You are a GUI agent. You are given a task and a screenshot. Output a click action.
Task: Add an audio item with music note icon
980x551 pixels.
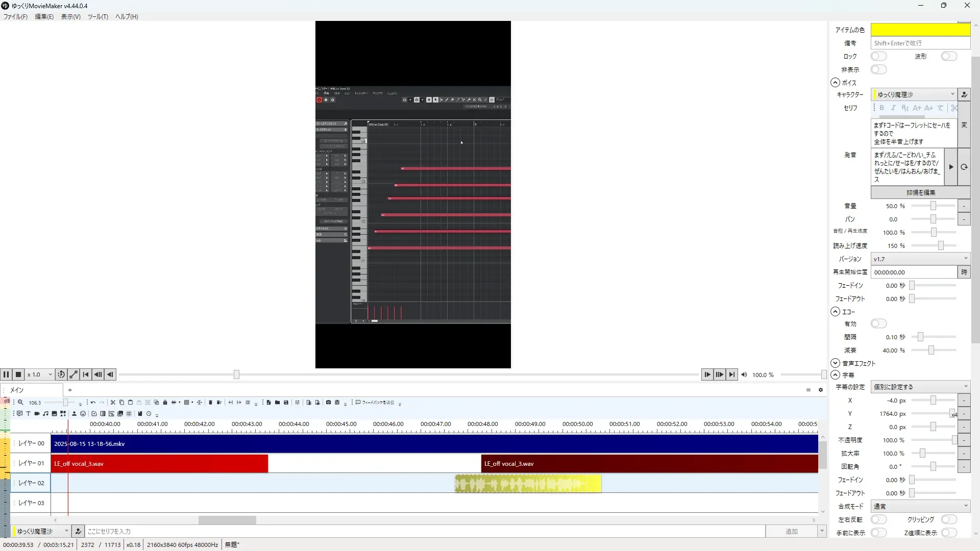click(x=45, y=414)
